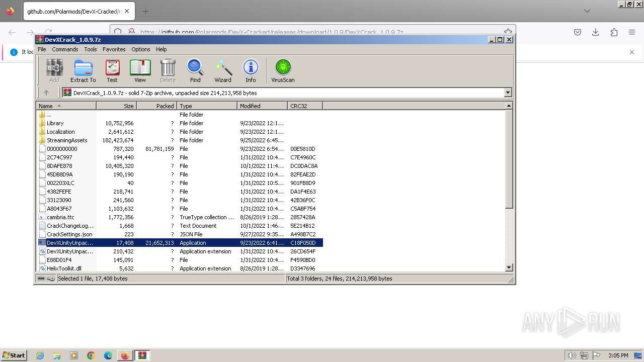Open the File menu in WinRAR
This screenshot has height=362, width=644.
pos(42,49)
